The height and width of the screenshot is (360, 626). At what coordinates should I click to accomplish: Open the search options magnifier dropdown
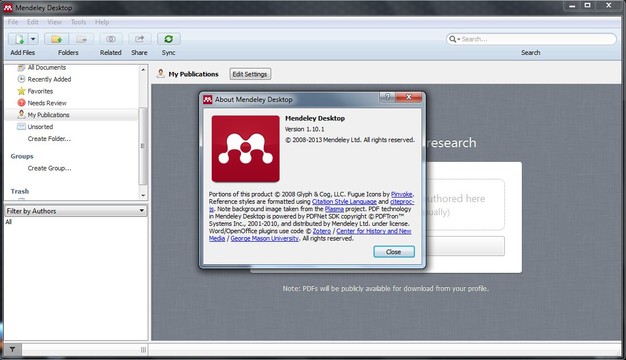(x=454, y=39)
